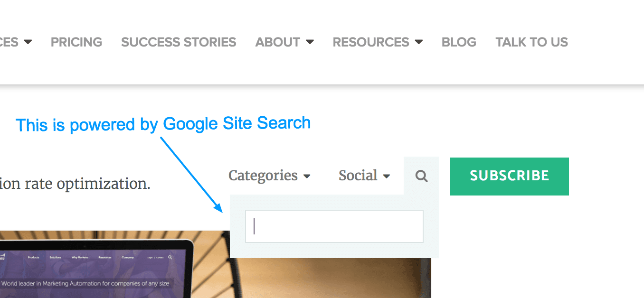
Task: Open the Social dropdown
Action: tap(364, 176)
